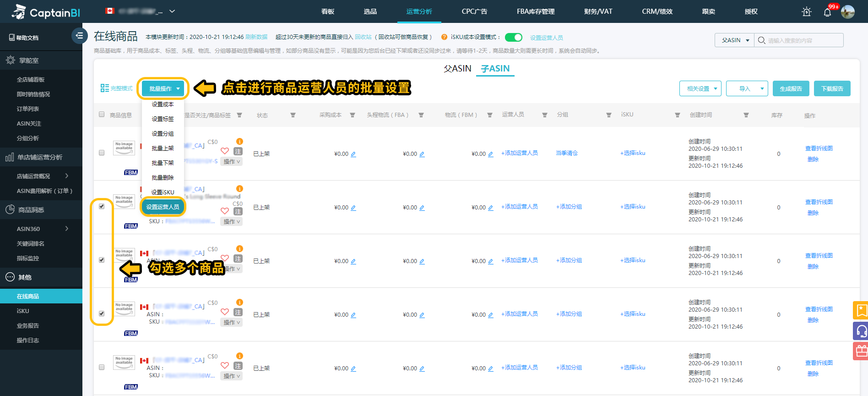The height and width of the screenshot is (396, 868).
Task: Choose 设置成本 in the batch menu
Action: (163, 104)
